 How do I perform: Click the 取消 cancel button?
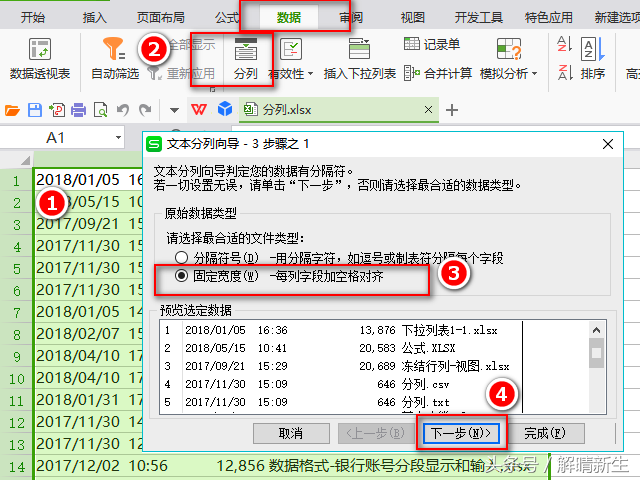(x=291, y=433)
